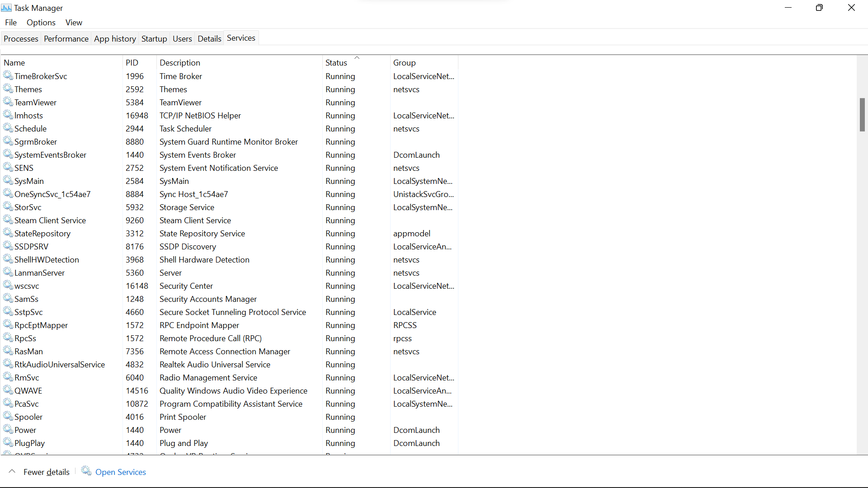The height and width of the screenshot is (488, 868).
Task: Select the RmSvc service name
Action: coord(27,378)
